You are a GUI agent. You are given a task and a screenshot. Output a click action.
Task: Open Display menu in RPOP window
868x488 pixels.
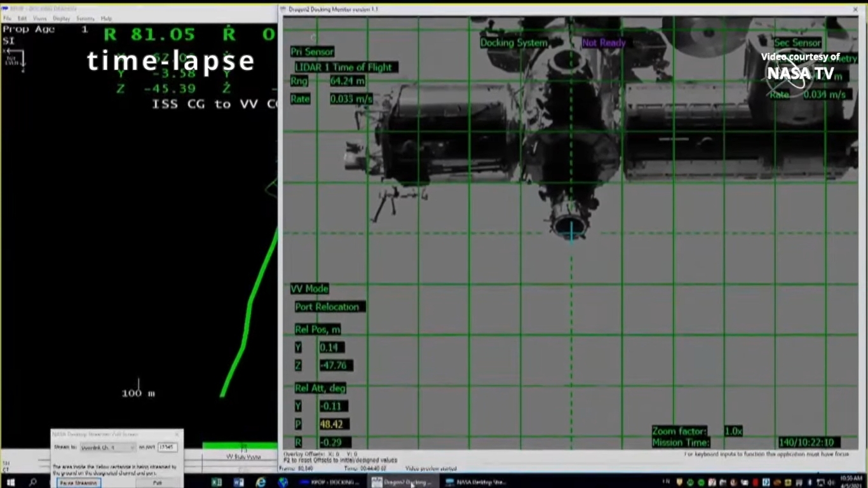[x=62, y=18]
